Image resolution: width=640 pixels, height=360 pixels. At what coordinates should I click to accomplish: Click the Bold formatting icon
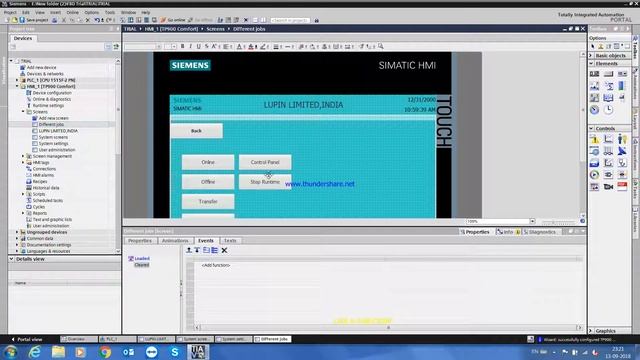coord(182,47)
